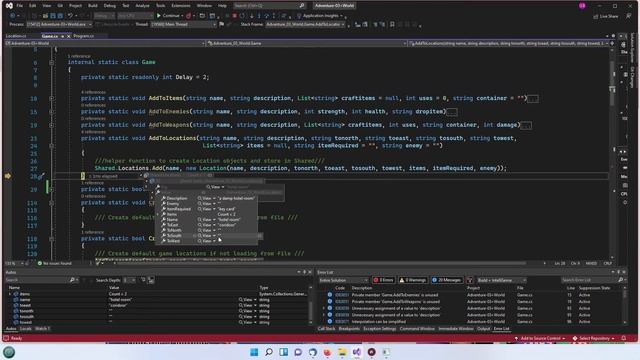Click the yellow current-statement arrow in the margin
The width and height of the screenshot is (640, 360).
[8, 176]
